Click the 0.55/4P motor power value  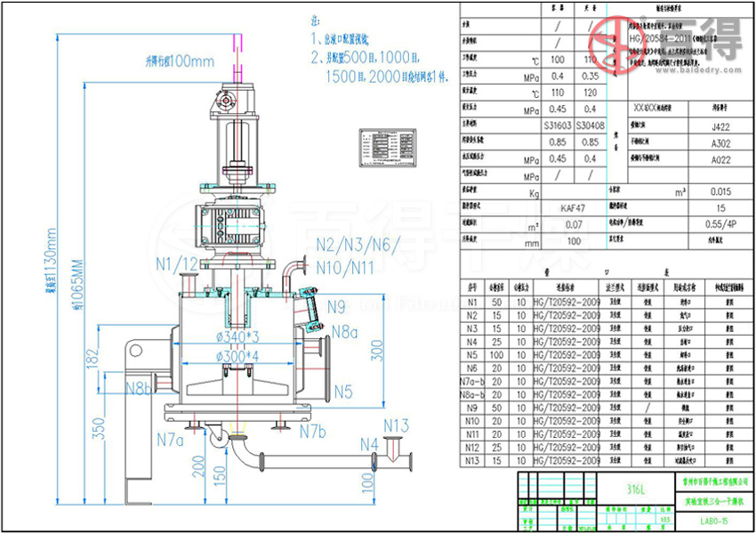coord(721,224)
